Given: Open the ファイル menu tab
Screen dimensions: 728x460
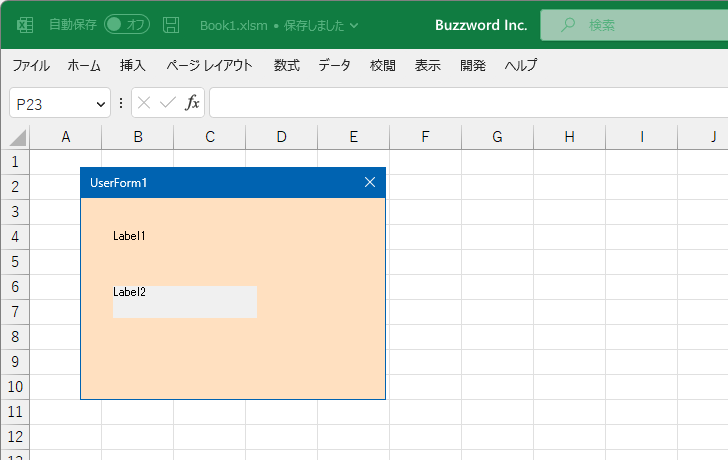Looking at the screenshot, I should coord(31,66).
